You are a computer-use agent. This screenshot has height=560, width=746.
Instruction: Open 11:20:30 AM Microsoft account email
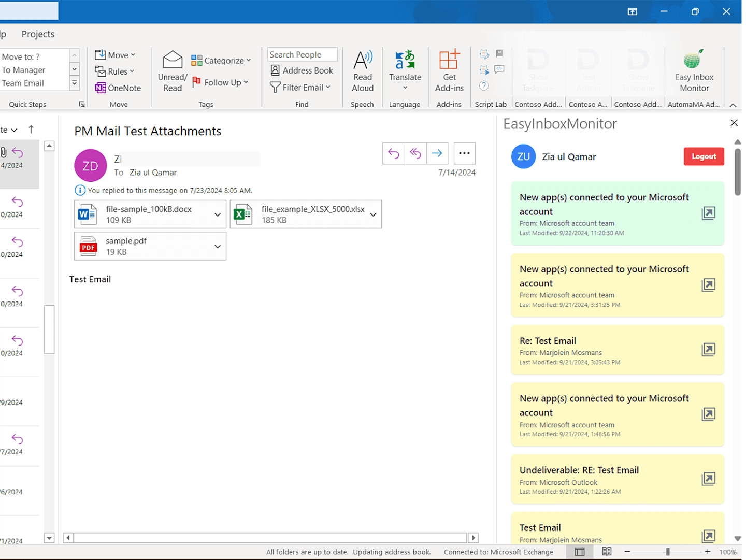pos(708,213)
